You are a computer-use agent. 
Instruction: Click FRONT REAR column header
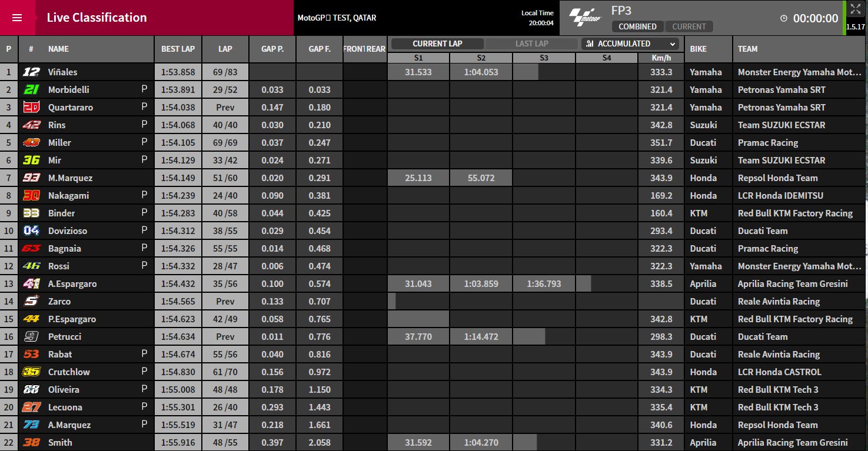[364, 49]
